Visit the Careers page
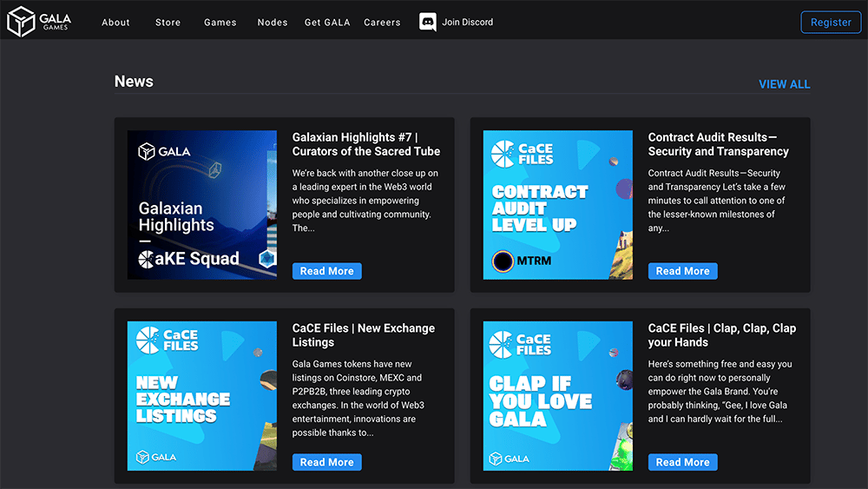The image size is (868, 489). (x=382, y=23)
